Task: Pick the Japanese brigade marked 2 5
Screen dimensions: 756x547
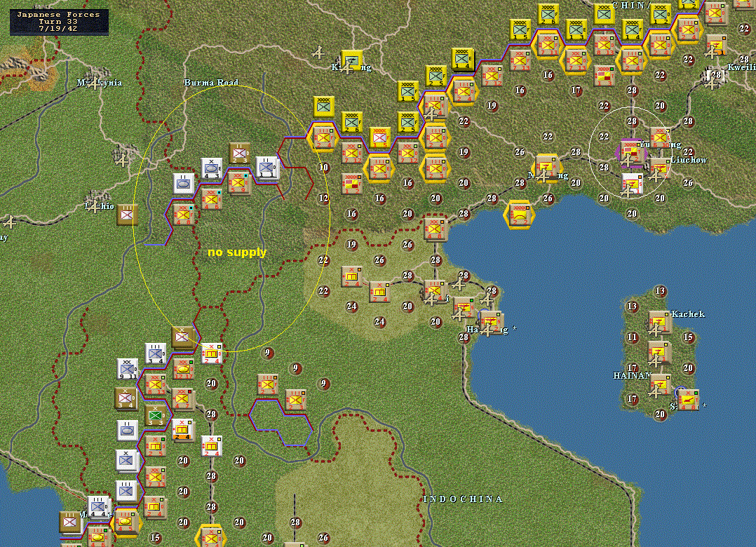Action: pyautogui.click(x=155, y=446)
